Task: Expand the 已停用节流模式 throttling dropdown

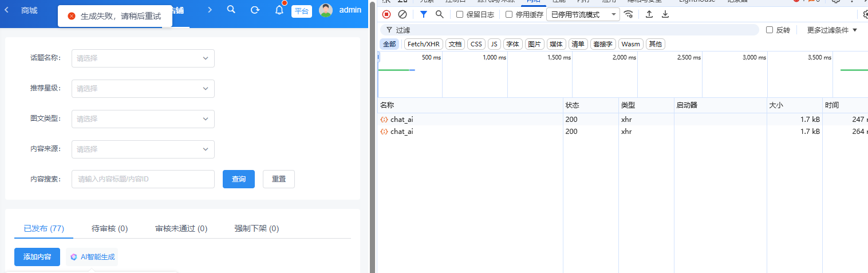Action: [x=583, y=15]
